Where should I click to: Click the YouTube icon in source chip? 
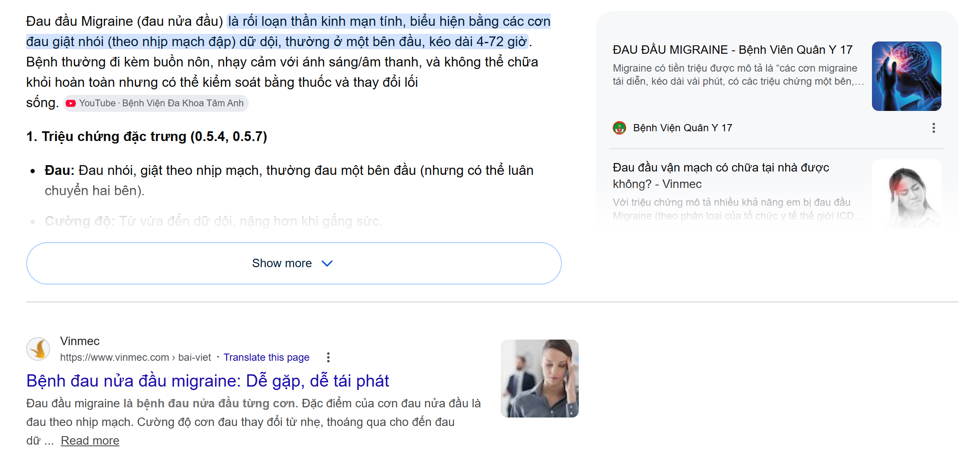pyautogui.click(x=71, y=103)
